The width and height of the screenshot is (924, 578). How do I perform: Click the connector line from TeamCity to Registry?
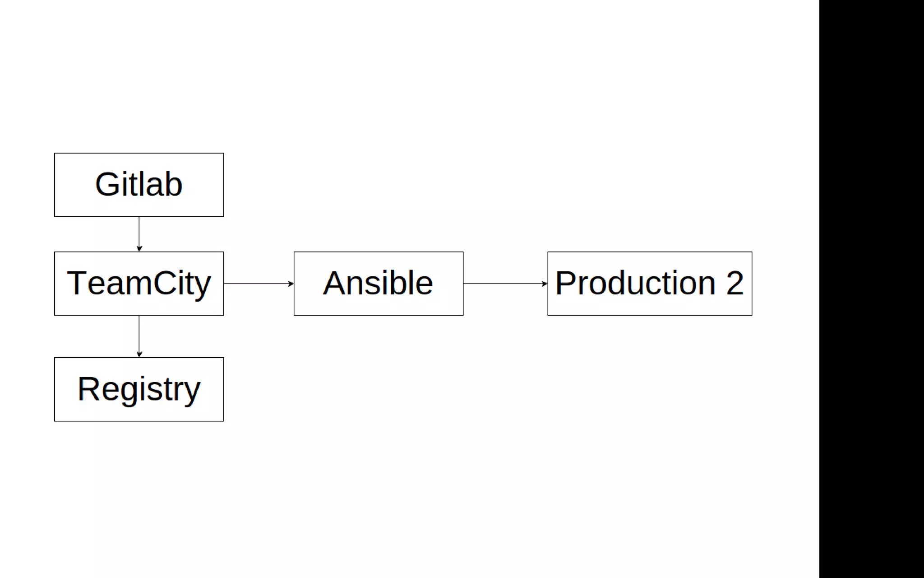click(x=139, y=333)
